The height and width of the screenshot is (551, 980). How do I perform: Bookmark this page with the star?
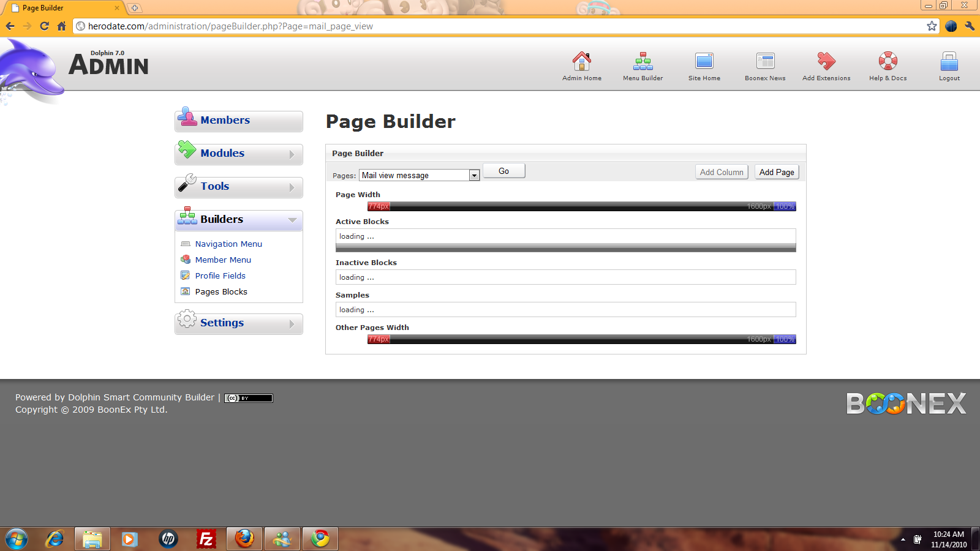point(932,26)
